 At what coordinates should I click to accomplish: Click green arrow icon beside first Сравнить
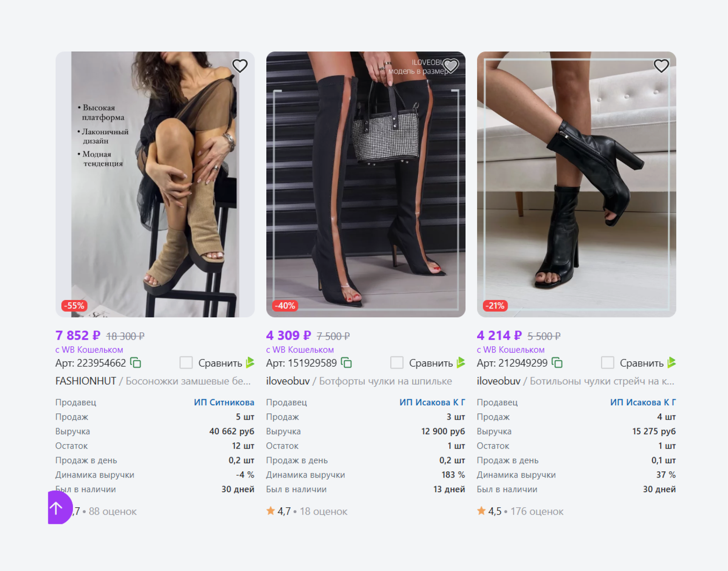point(250,363)
